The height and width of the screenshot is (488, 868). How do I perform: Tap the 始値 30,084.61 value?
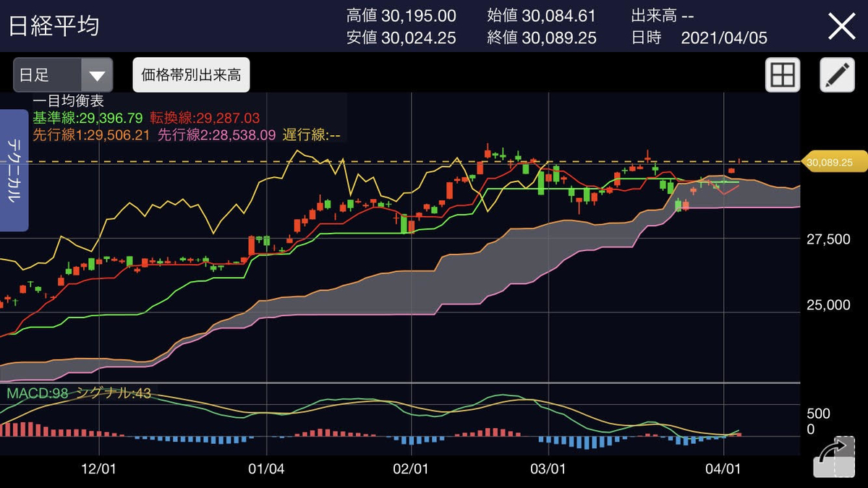[542, 16]
